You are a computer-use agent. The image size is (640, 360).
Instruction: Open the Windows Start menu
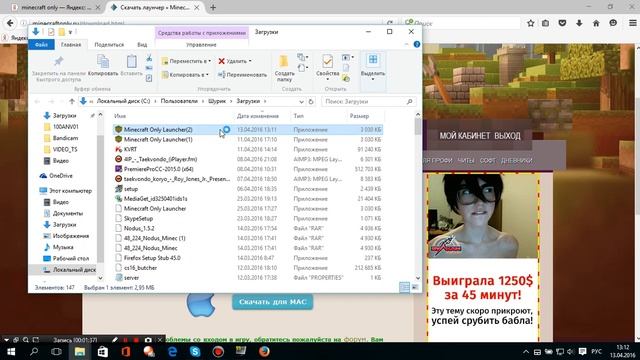(11, 351)
